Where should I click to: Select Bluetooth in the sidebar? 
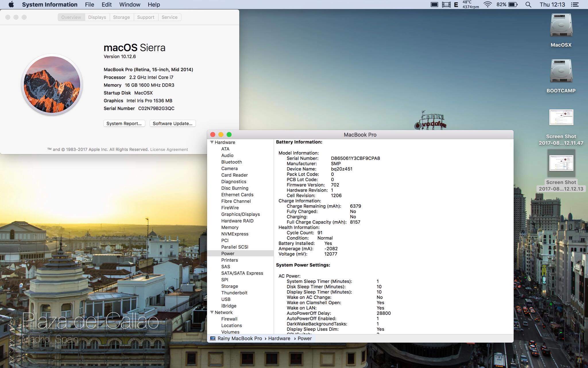(x=232, y=162)
